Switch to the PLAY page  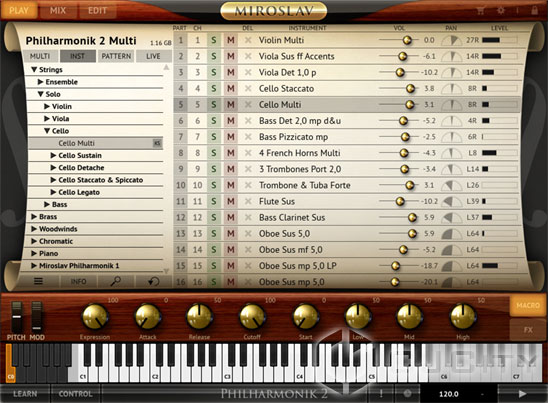[x=19, y=10]
